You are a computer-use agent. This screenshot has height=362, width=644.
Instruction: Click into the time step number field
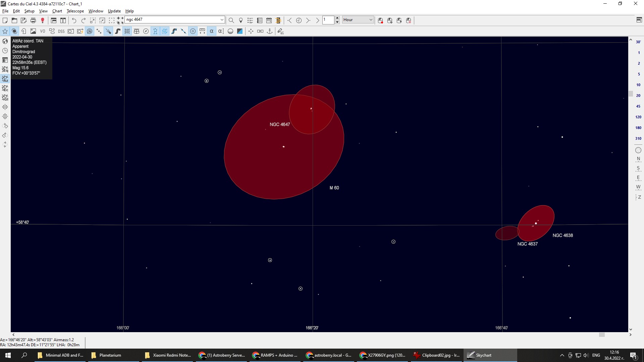pos(328,20)
